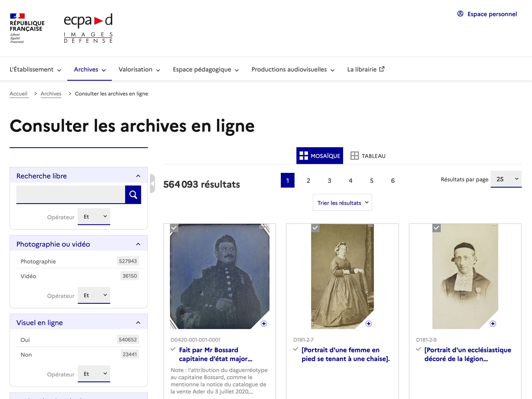Go to results page 2
532x399 pixels.
[308, 180]
